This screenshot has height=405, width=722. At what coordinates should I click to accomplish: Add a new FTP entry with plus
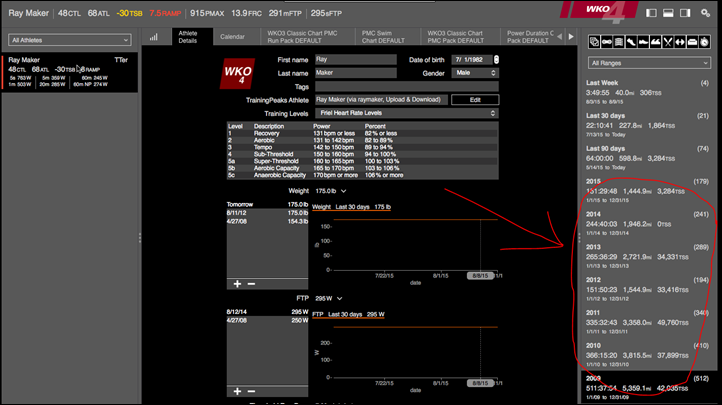(237, 391)
